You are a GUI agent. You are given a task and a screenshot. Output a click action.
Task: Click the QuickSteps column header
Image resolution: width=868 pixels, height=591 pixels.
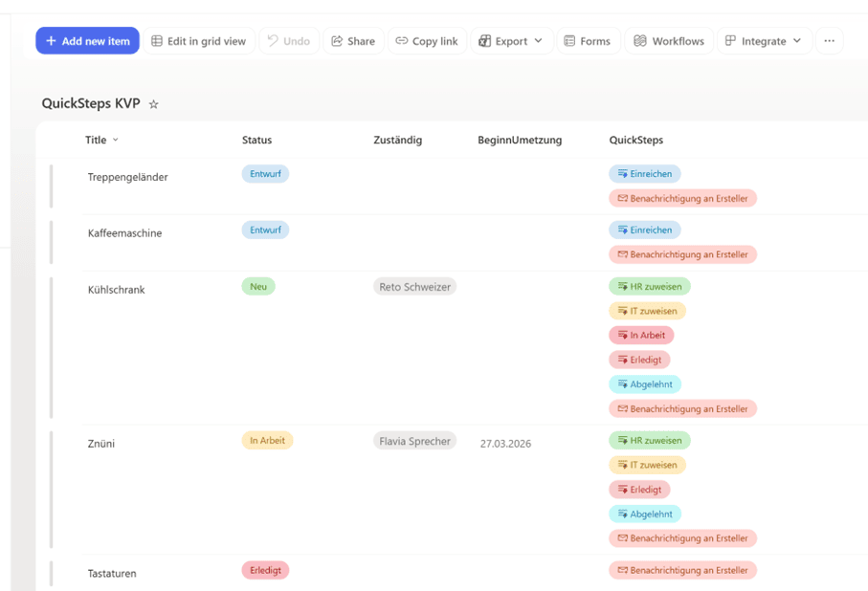pos(635,140)
